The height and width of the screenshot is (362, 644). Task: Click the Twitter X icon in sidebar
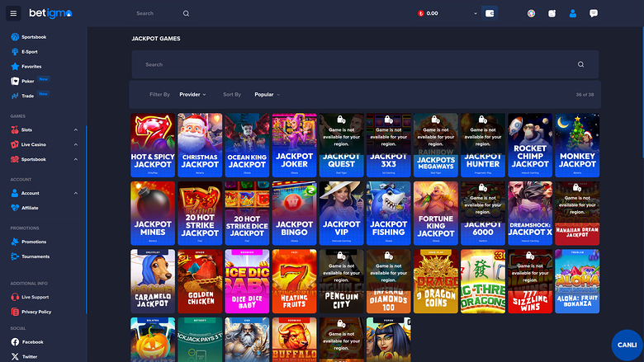point(15,357)
